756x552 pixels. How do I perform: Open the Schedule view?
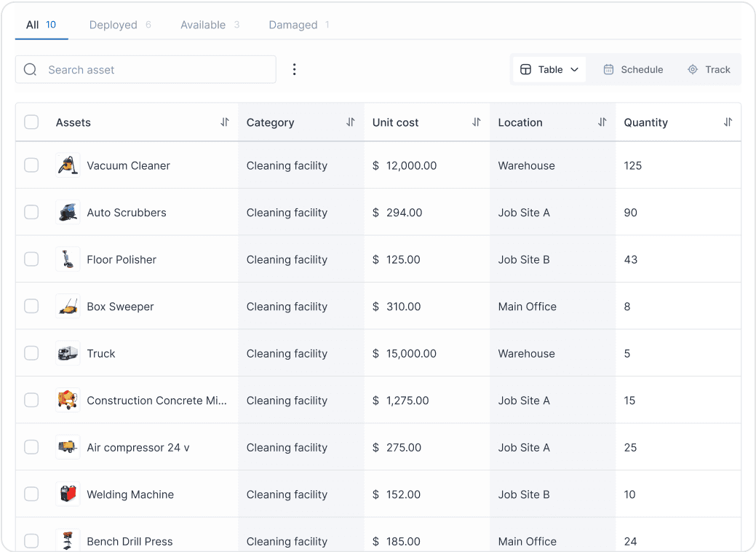633,69
